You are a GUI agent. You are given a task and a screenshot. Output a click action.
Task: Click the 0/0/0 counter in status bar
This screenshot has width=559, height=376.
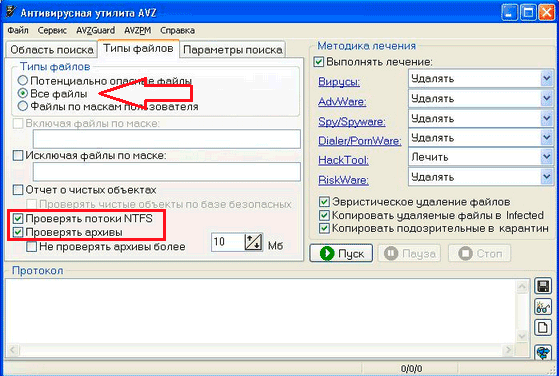(411, 369)
